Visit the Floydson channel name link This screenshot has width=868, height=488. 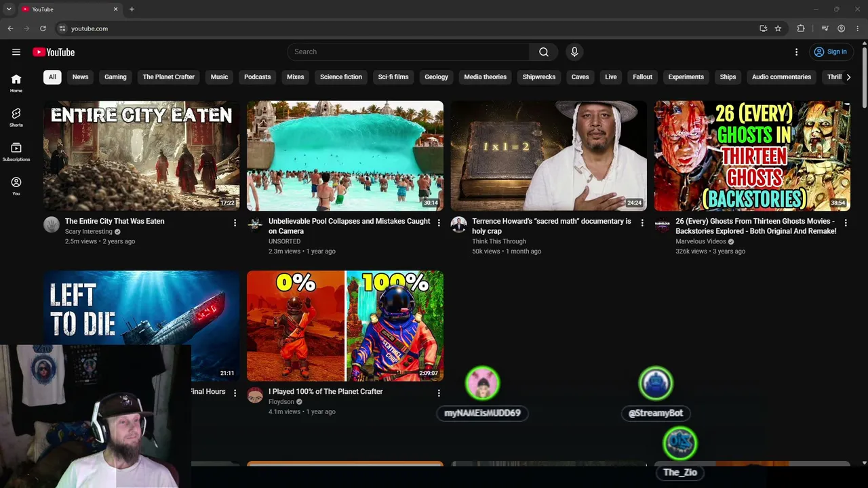[x=281, y=402]
